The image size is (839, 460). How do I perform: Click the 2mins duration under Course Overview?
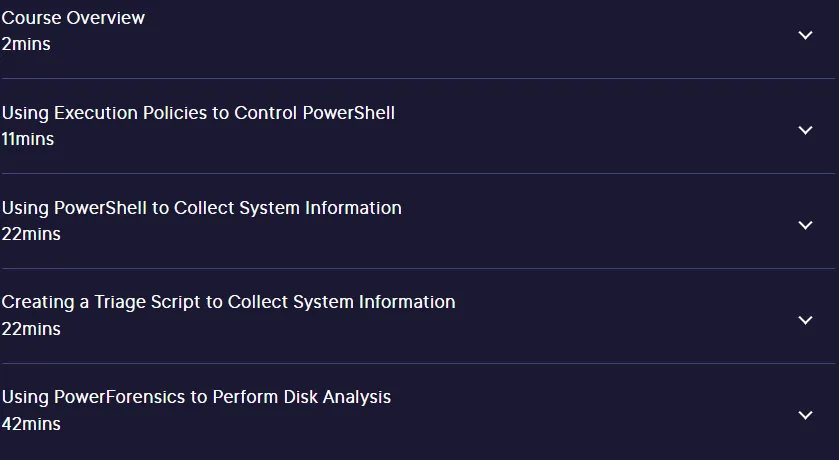pos(26,44)
